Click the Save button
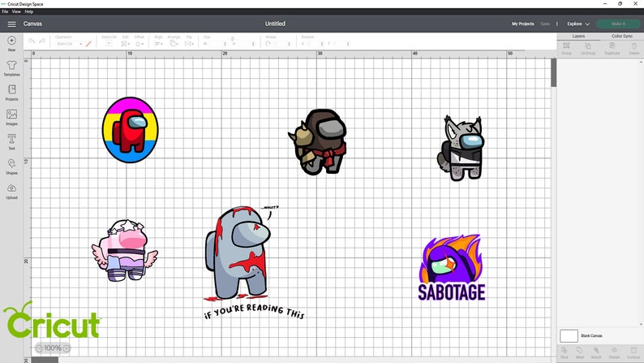Image resolution: width=644 pixels, height=363 pixels. 545,24
